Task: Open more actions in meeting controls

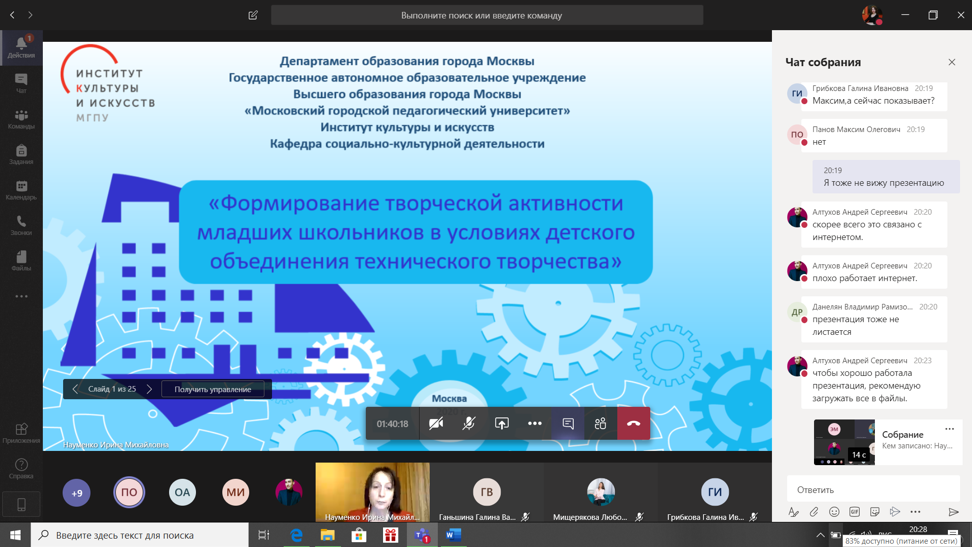Action: tap(534, 424)
